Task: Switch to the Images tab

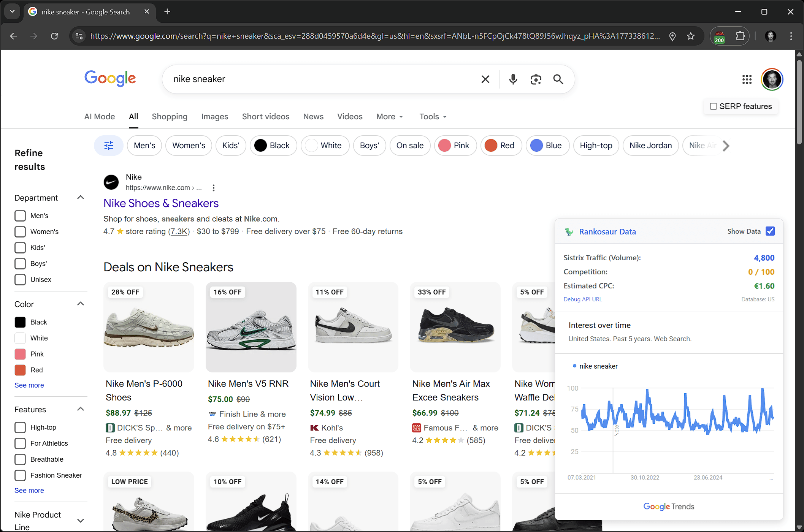Action: [x=214, y=117]
